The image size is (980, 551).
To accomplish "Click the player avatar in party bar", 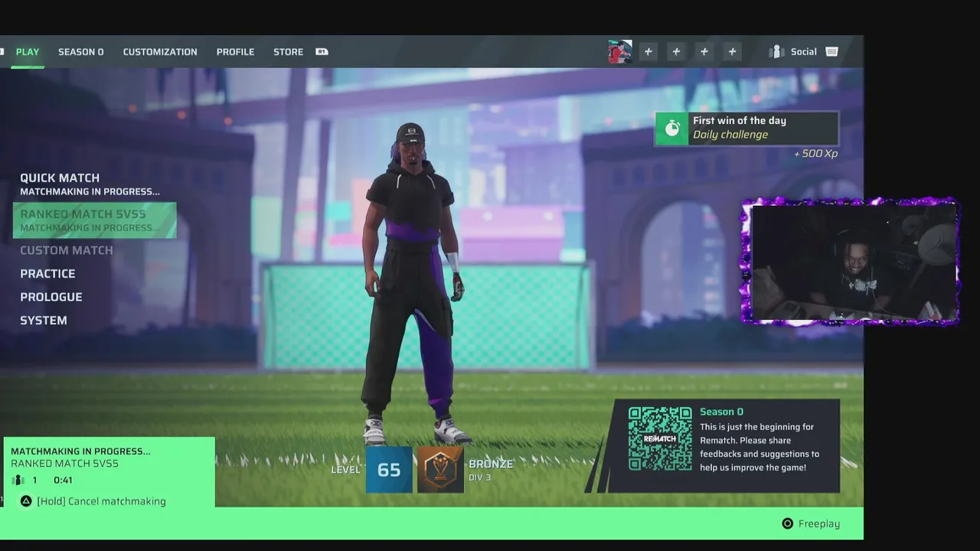I will click(x=620, y=51).
